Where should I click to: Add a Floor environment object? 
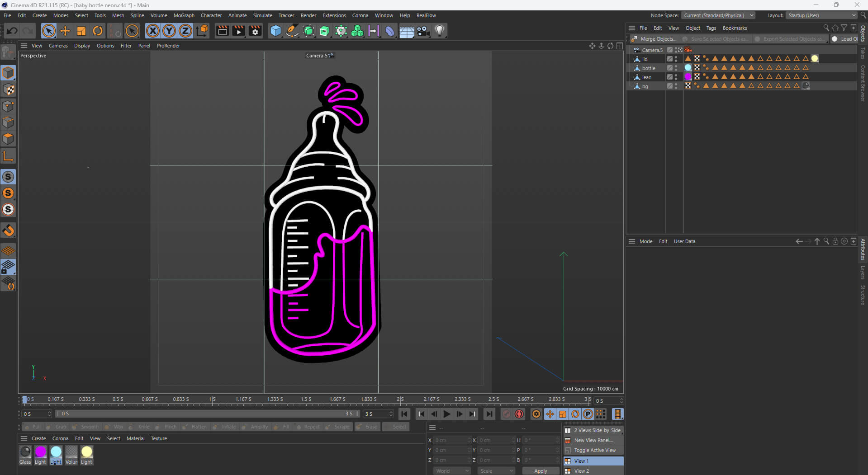point(406,31)
